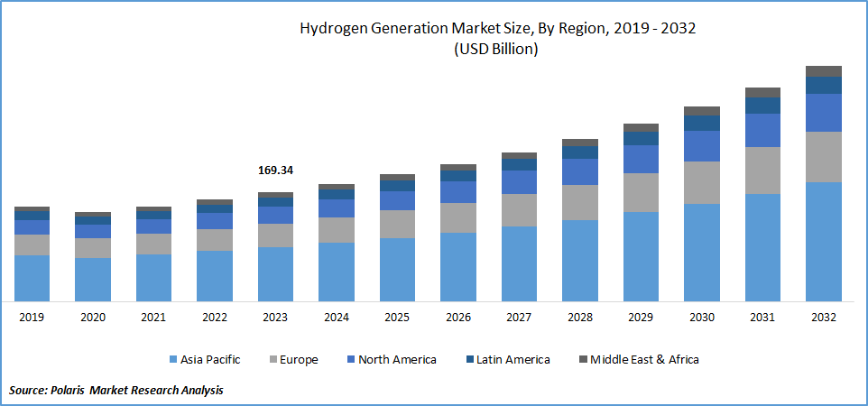This screenshot has height=406, width=868.
Task: Click the 2026 Asia Pacific bar segment
Action: pyautogui.click(x=458, y=268)
